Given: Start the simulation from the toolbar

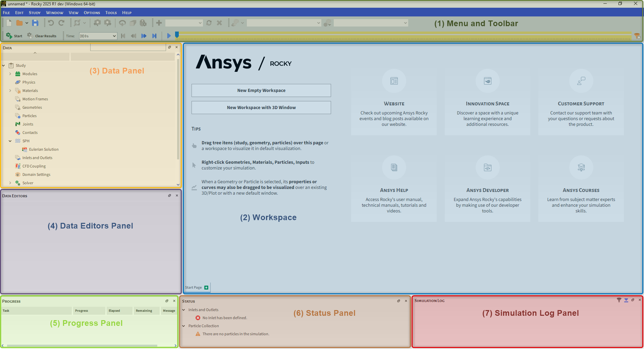Looking at the screenshot, I should (14, 36).
